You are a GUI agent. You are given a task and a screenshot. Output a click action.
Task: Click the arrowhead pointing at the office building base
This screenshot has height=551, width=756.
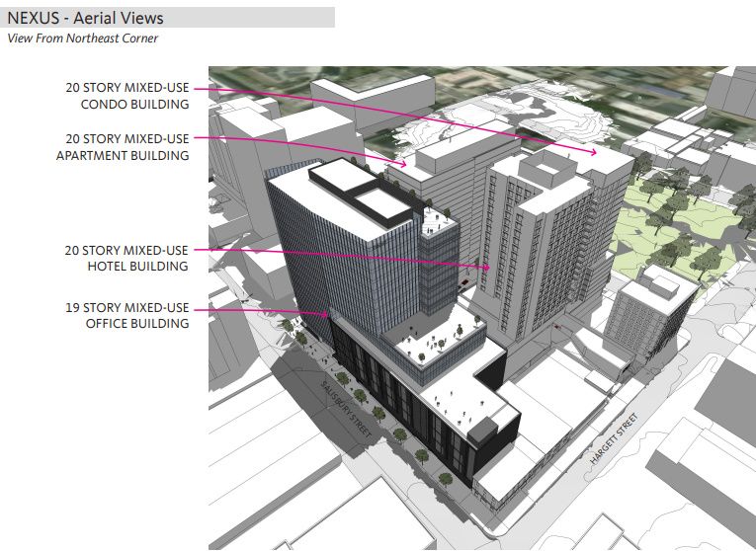point(327,315)
